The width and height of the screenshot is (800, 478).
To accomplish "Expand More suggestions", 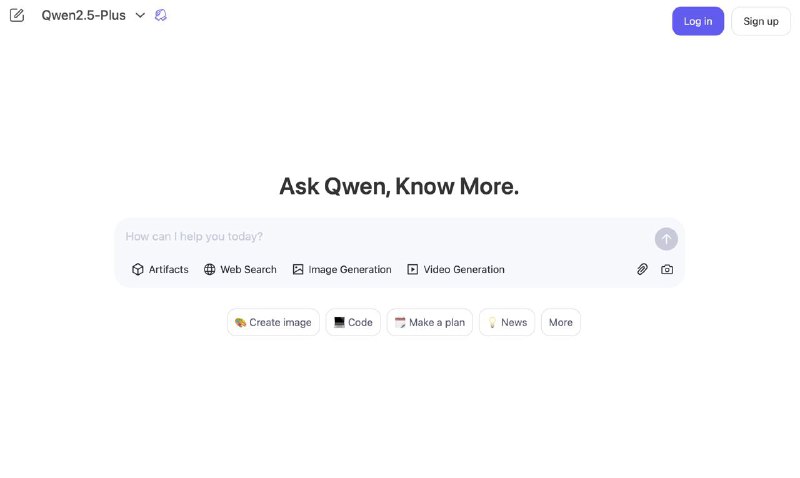I will (x=561, y=322).
